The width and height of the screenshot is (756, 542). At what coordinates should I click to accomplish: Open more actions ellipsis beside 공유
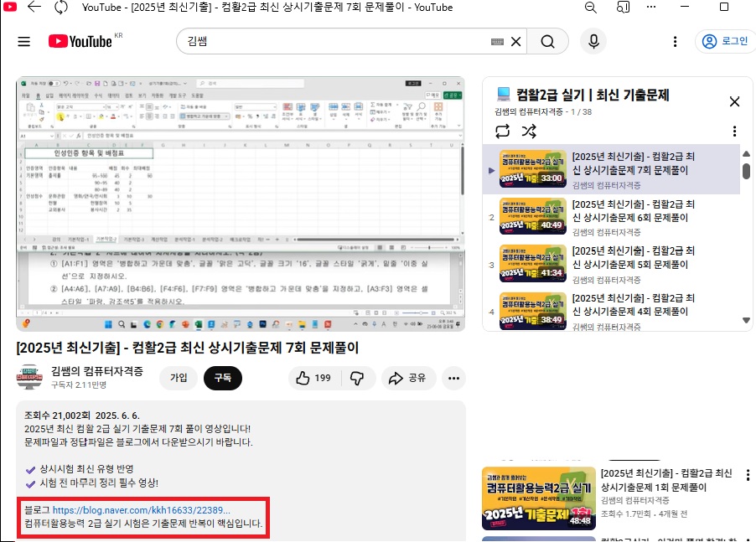[x=453, y=378]
